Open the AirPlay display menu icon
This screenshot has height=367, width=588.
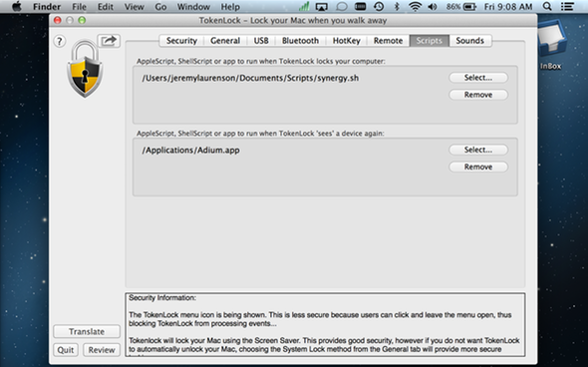click(x=322, y=6)
